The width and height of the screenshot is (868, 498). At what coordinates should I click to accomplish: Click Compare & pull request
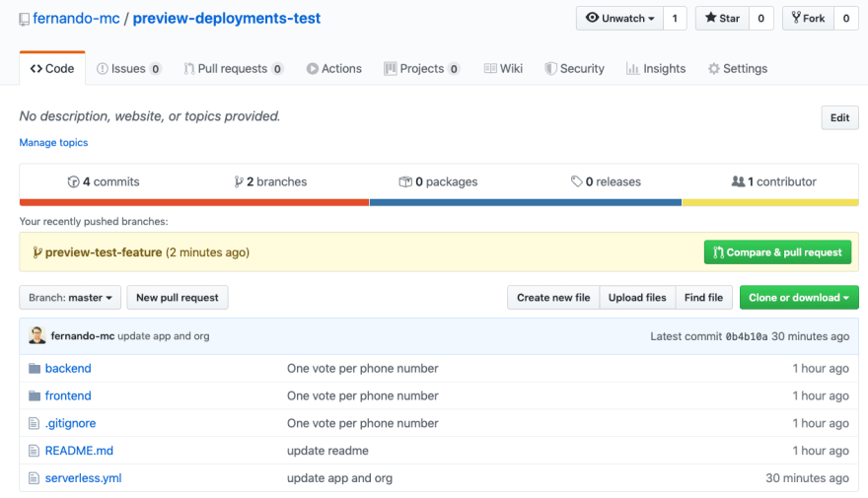[x=778, y=252]
